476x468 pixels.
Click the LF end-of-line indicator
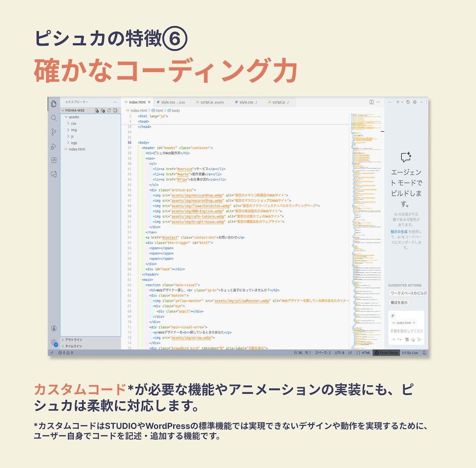tap(350, 353)
